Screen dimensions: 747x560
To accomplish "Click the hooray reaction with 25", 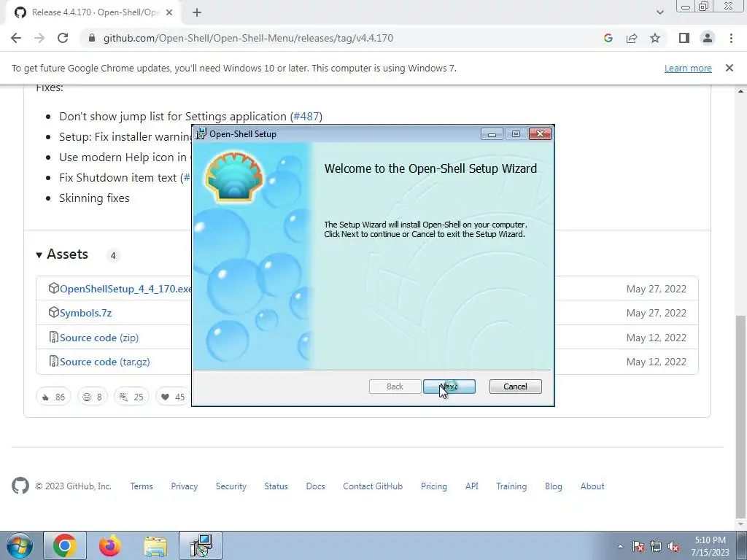I will pos(131,397).
